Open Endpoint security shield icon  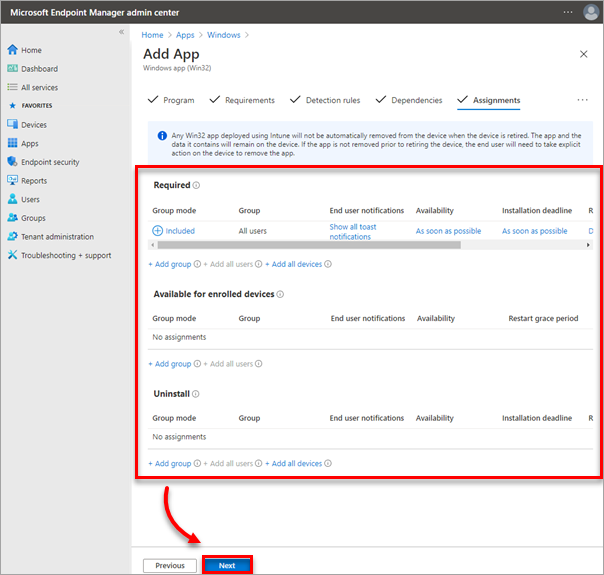pos(13,162)
